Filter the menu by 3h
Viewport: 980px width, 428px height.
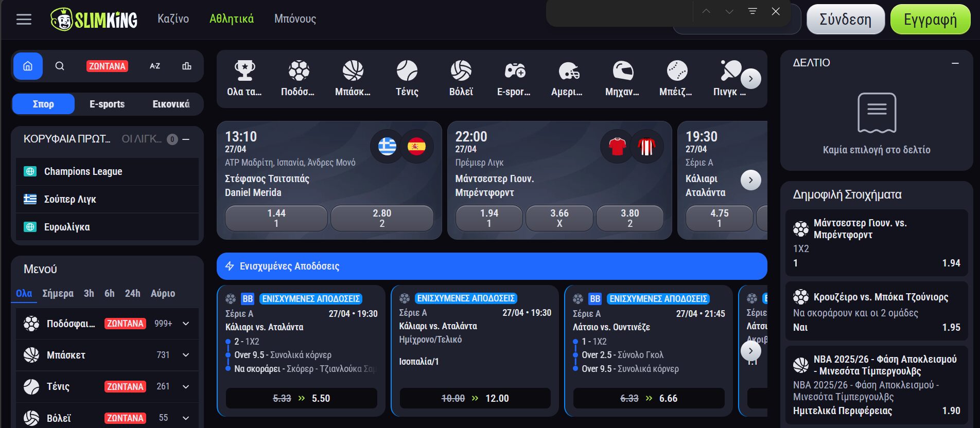[89, 293]
